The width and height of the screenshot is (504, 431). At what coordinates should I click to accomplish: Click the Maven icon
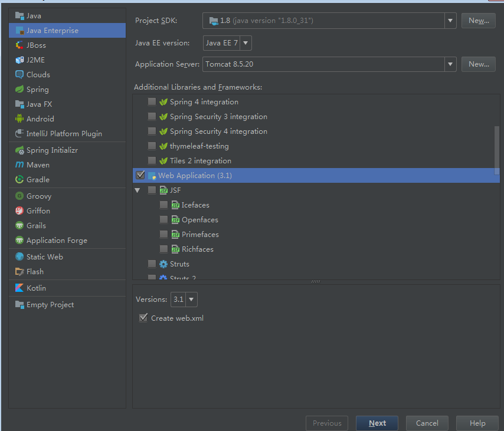tap(19, 164)
